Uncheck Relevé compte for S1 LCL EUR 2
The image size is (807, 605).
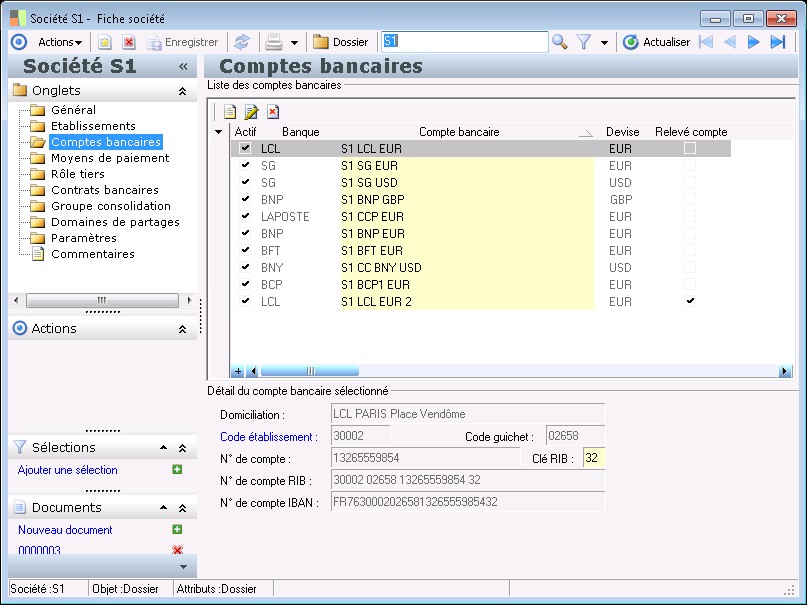(690, 301)
